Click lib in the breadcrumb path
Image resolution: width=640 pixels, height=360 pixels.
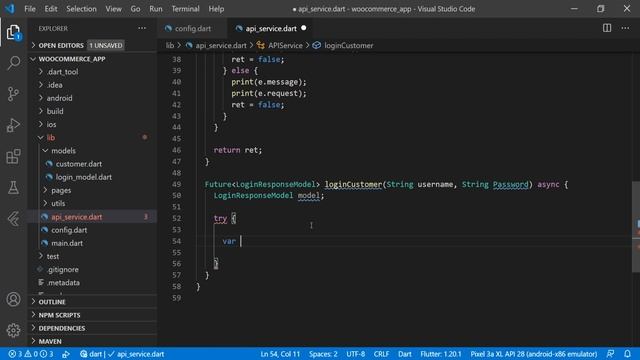170,45
